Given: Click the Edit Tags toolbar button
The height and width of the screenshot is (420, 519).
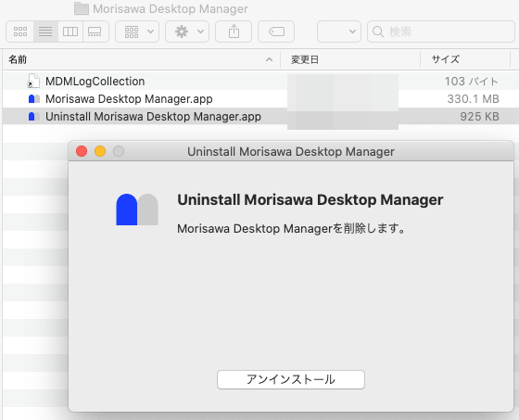Looking at the screenshot, I should point(276,32).
